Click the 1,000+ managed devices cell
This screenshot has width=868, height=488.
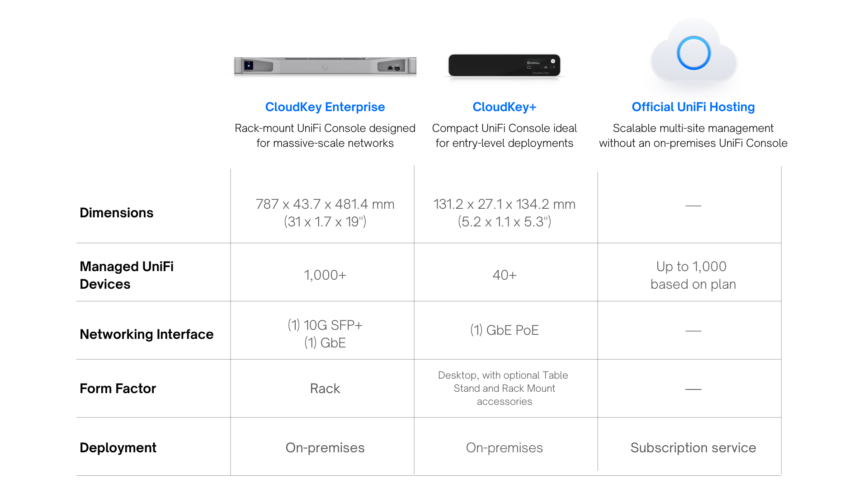(325, 275)
